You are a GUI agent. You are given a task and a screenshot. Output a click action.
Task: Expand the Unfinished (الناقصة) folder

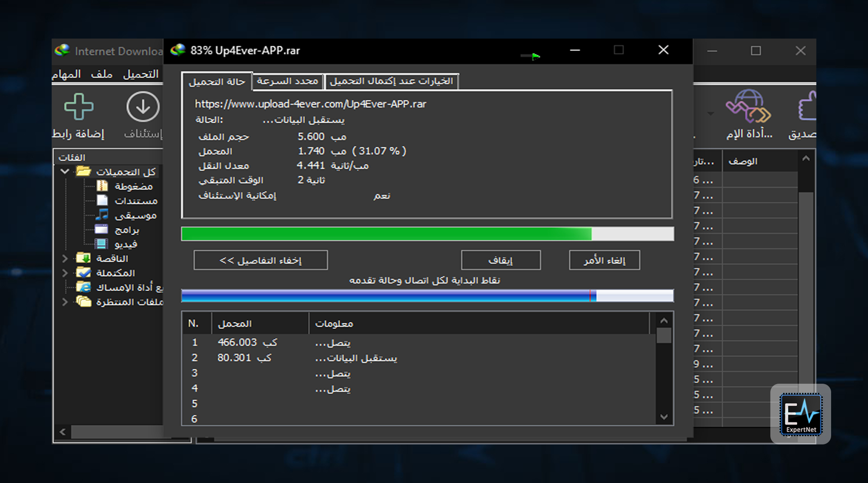tap(65, 259)
